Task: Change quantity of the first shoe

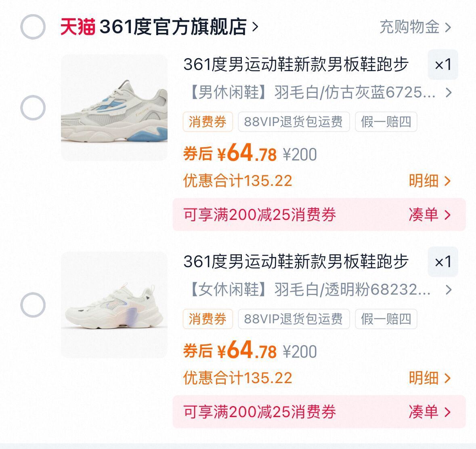Action: [x=443, y=65]
